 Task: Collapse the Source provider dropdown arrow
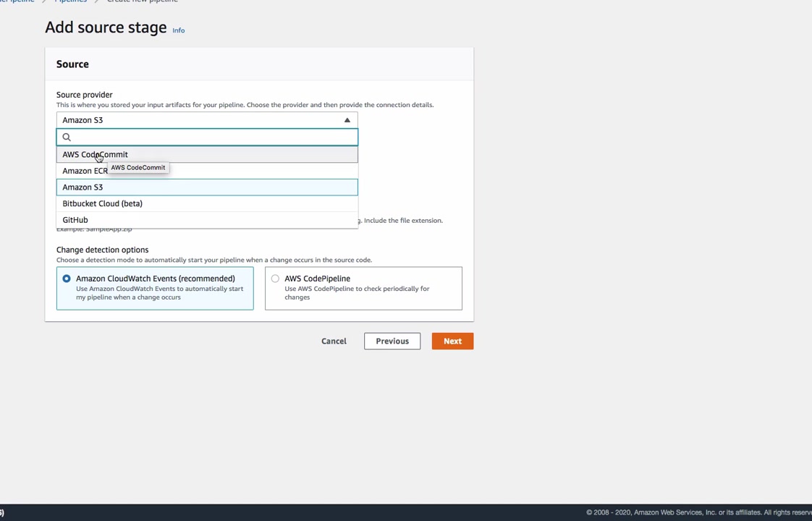[x=347, y=120]
